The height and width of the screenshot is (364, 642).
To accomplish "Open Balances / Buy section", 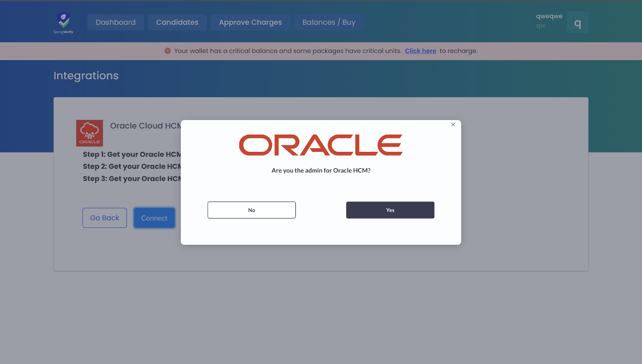I will (x=329, y=22).
